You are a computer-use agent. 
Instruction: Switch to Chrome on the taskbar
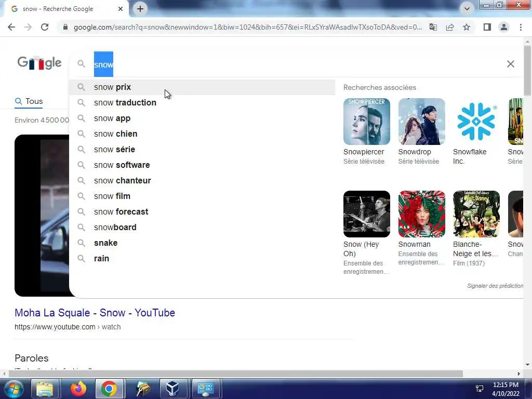(109, 389)
